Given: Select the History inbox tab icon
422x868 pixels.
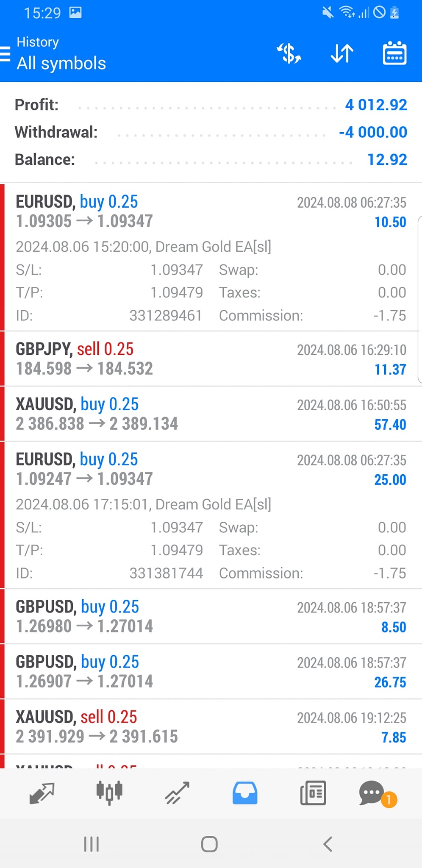Looking at the screenshot, I should pos(245,793).
